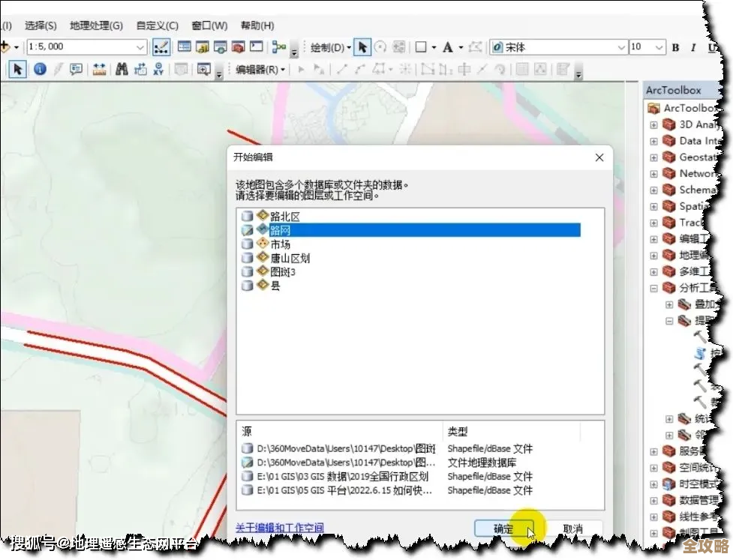Open the fill color swatch on Draw toolbar
Viewport: 733px width, 560px height.
pyautogui.click(x=422, y=46)
